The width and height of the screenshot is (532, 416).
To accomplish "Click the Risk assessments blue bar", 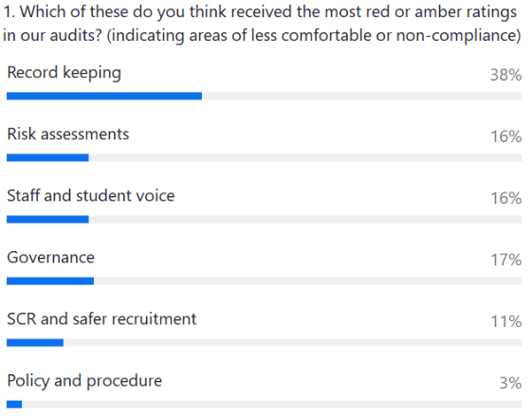I will 47,157.
